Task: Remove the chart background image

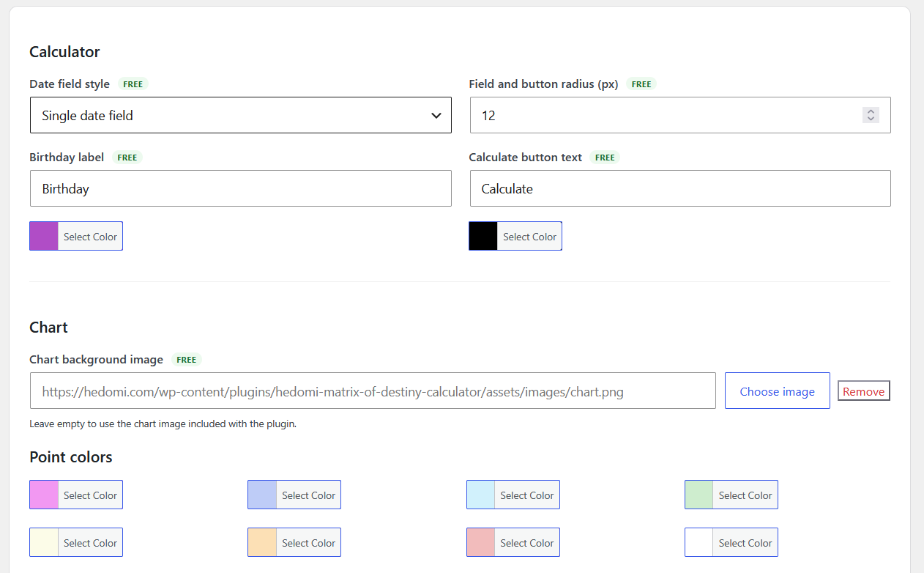Action: pyautogui.click(x=863, y=391)
